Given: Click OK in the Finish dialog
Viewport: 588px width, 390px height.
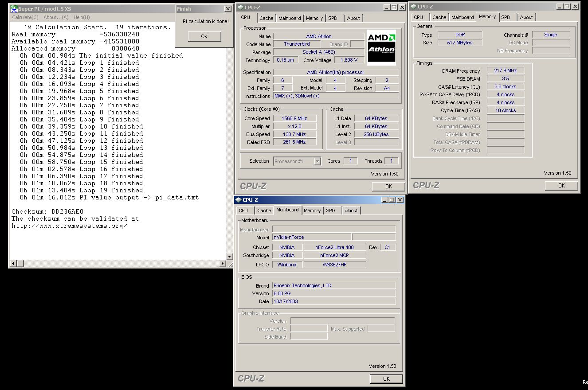Looking at the screenshot, I should pos(204,36).
